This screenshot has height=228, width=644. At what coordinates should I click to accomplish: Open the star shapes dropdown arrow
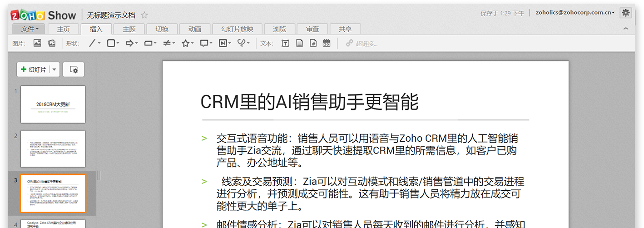coord(192,44)
